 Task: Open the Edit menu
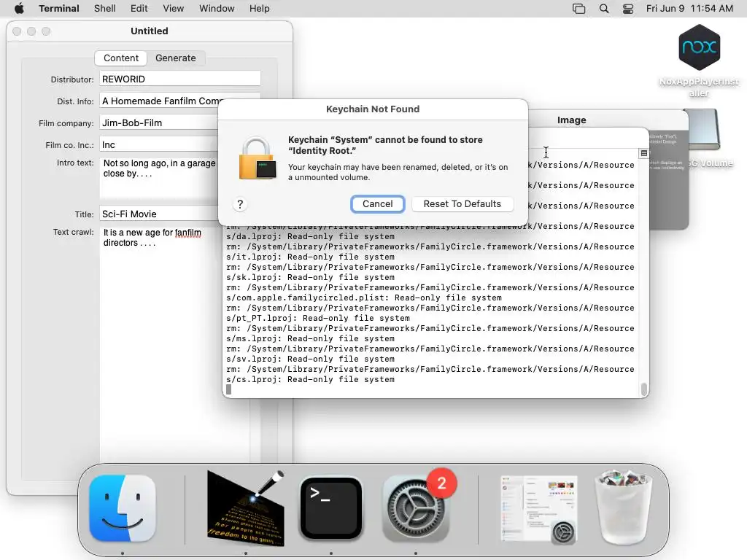(139, 9)
